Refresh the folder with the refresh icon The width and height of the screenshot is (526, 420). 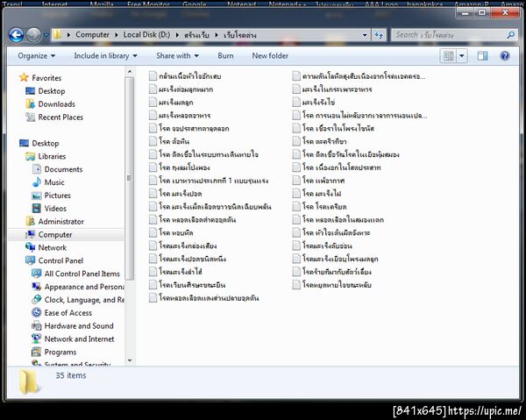(x=379, y=35)
